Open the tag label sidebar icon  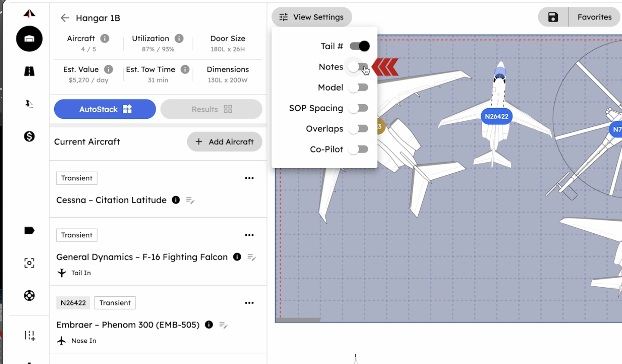tap(29, 230)
